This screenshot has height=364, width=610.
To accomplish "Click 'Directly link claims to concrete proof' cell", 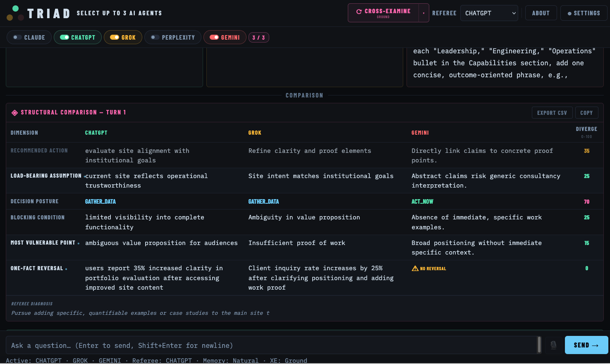I will click(x=482, y=155).
